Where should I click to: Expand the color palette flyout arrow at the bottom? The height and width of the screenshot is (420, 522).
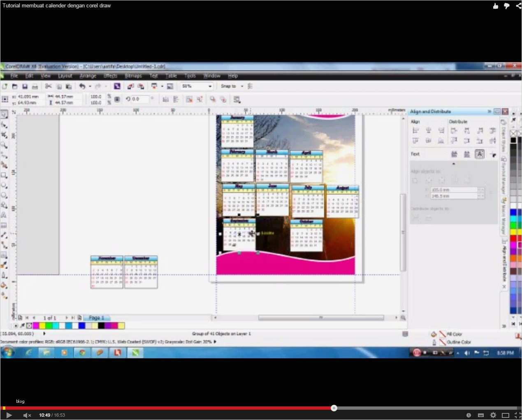coord(504,326)
